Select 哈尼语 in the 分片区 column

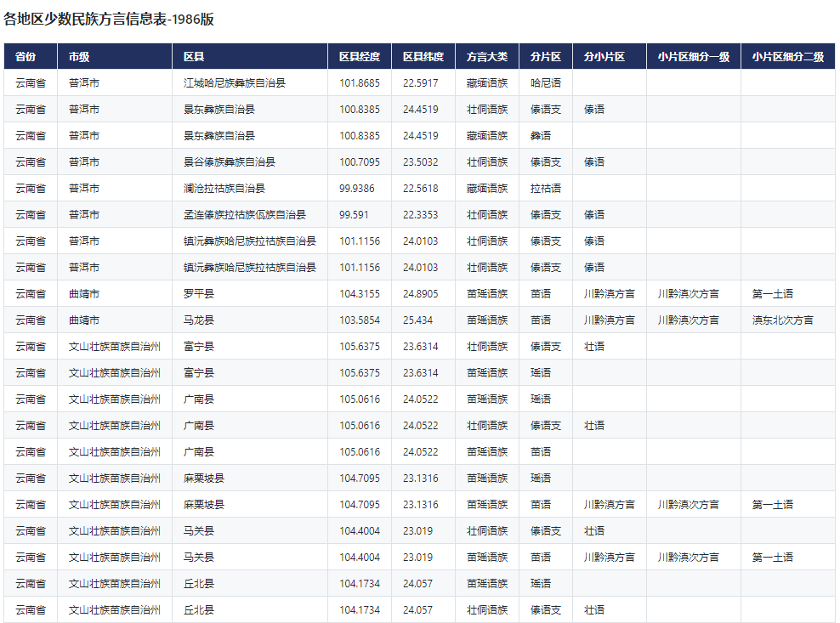pyautogui.click(x=546, y=83)
